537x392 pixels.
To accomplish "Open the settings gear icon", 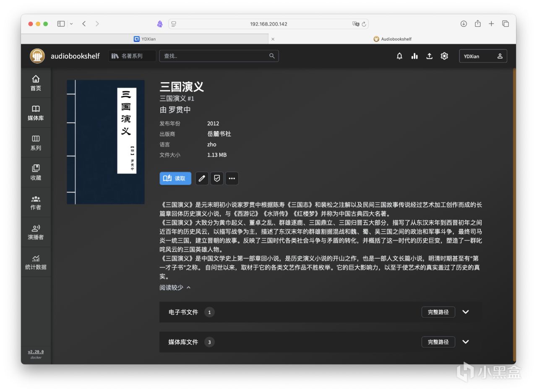I will [444, 56].
